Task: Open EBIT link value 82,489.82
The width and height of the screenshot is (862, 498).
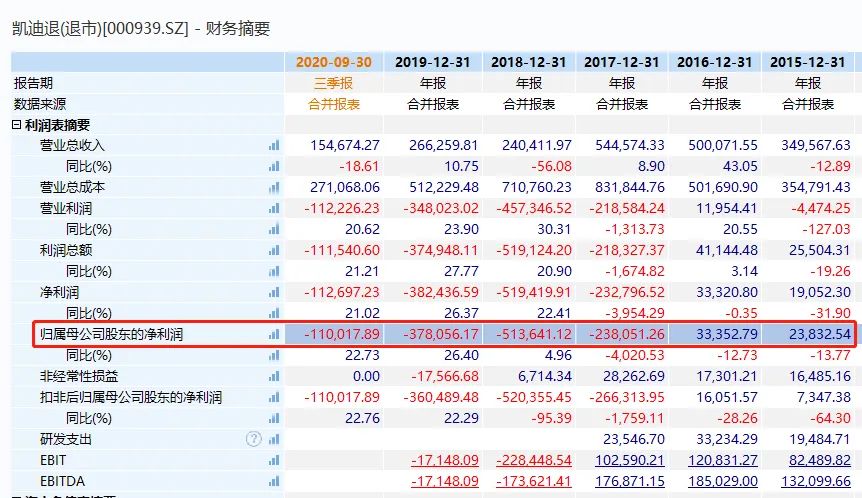Action: pos(820,460)
